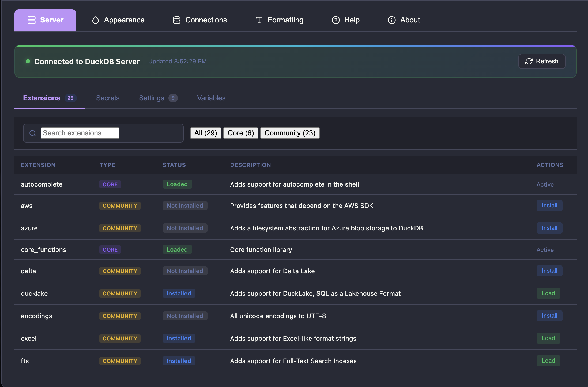This screenshot has height=387, width=588.
Task: Click the magnifier search icon
Action: click(33, 133)
